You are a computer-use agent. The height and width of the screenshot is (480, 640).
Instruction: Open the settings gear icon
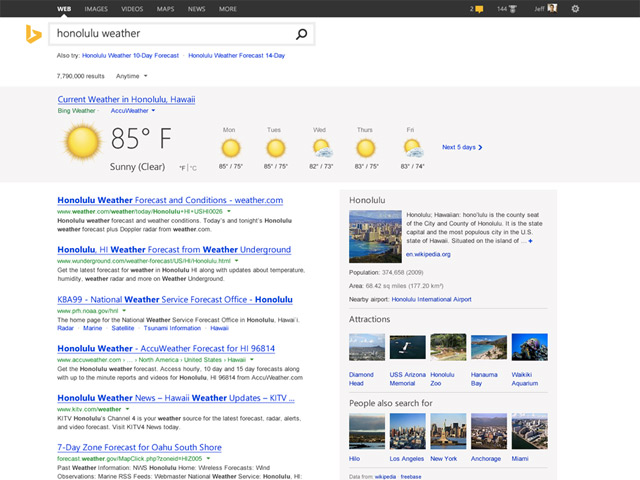(575, 9)
